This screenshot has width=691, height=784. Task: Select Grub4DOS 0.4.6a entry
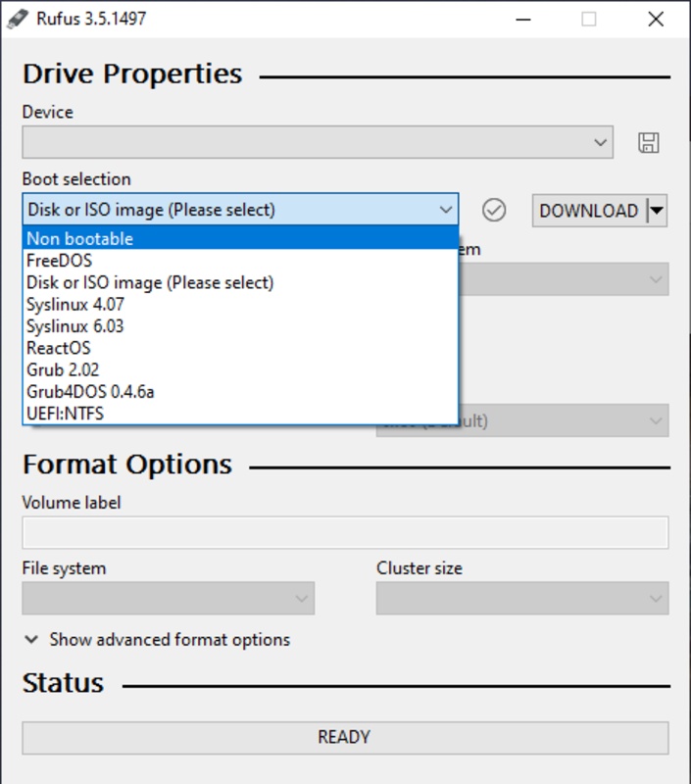[90, 392]
